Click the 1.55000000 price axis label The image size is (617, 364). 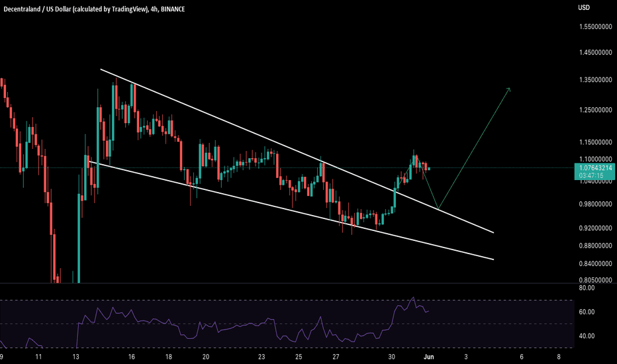595,26
